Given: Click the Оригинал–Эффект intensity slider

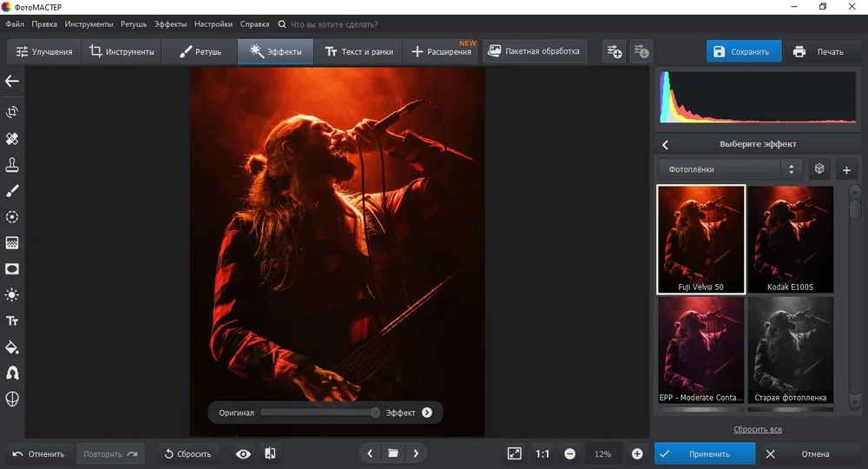Looking at the screenshot, I should 319,413.
